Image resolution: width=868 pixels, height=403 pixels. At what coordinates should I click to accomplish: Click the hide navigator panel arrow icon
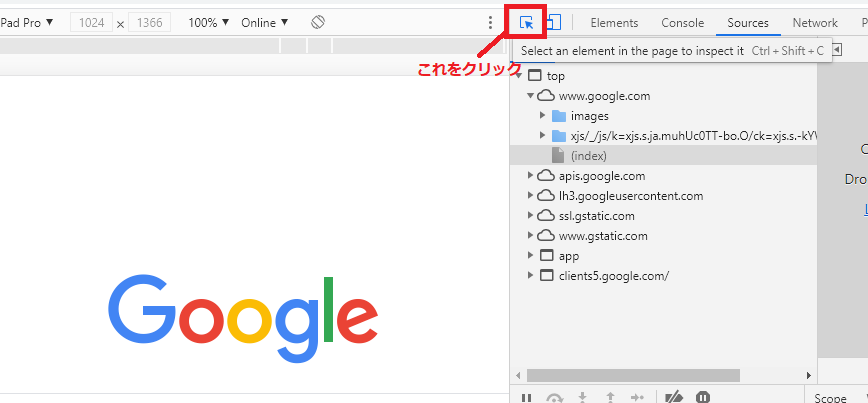tap(837, 50)
